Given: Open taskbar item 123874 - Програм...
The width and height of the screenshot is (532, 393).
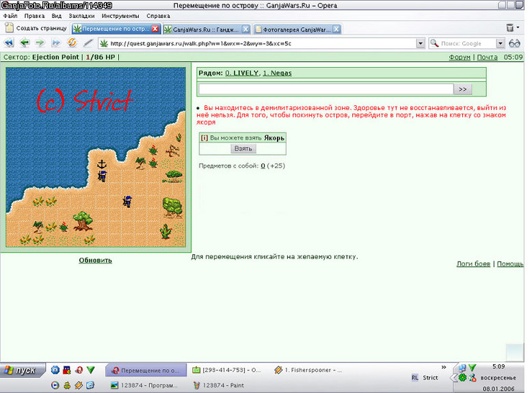Looking at the screenshot, I should click(x=144, y=385).
